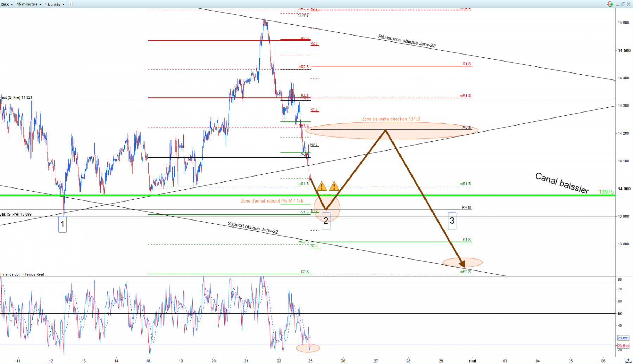The height and width of the screenshot is (364, 633).
Task: Restore down the chart window
Action: coord(623,4)
